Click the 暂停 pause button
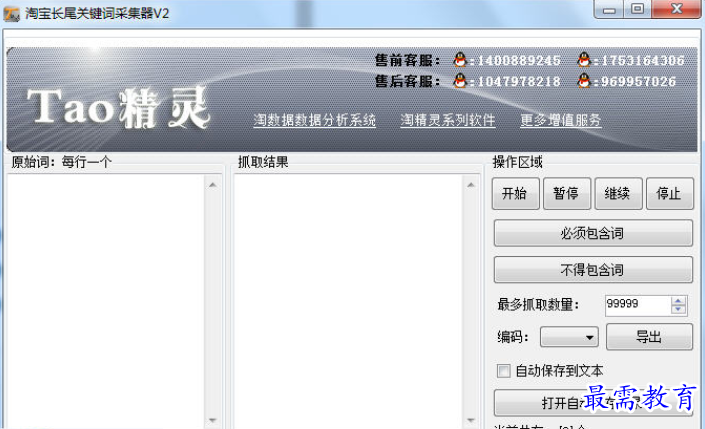The width and height of the screenshot is (705, 429). pos(567,193)
